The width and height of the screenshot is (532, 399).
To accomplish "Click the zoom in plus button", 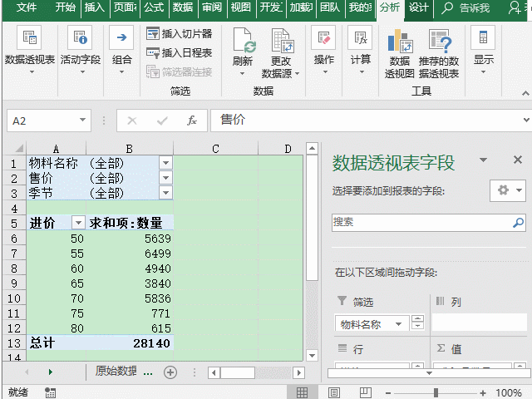I will click(483, 393).
